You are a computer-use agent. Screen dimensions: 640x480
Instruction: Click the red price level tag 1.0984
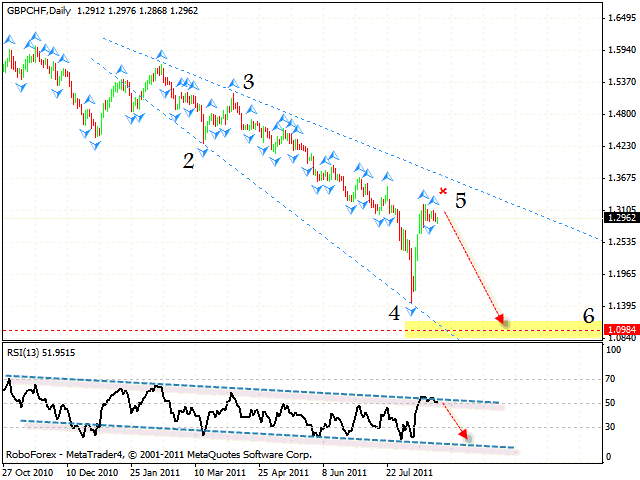click(x=622, y=330)
